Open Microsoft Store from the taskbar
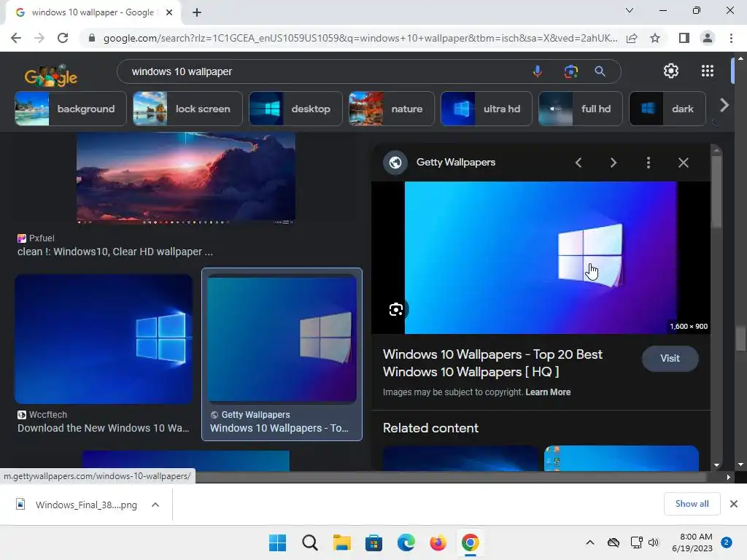The image size is (747, 560). coord(373,542)
